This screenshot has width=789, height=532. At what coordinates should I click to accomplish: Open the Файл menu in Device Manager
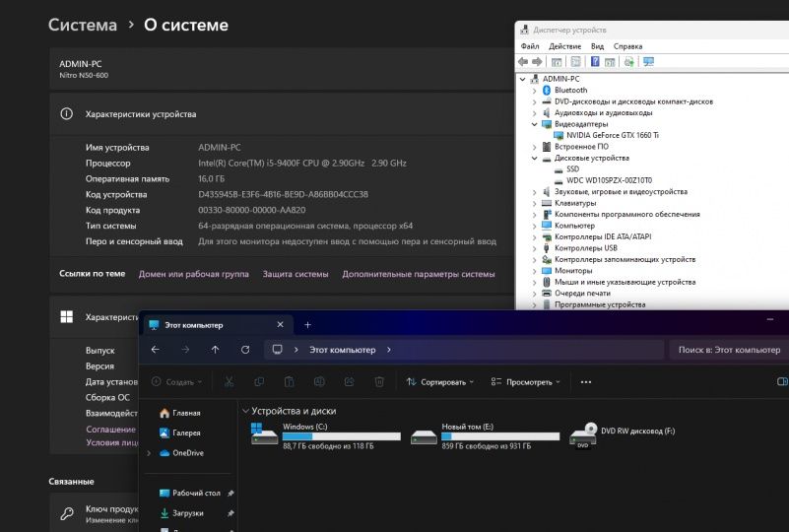(x=530, y=46)
